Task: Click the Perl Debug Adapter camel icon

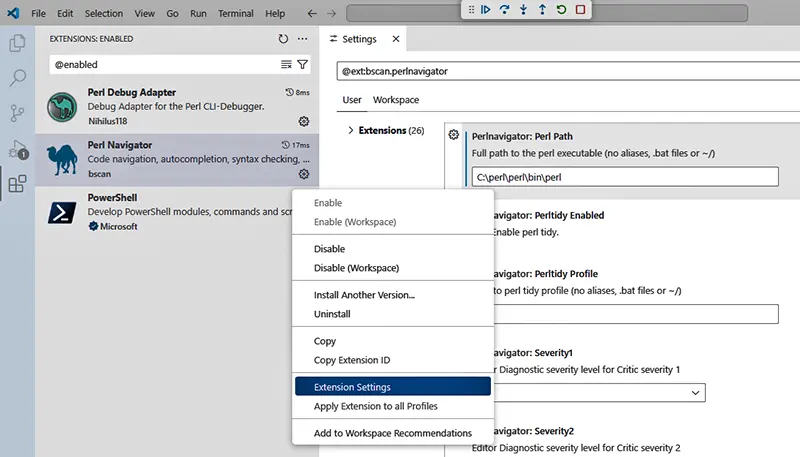Action: pyautogui.click(x=62, y=107)
